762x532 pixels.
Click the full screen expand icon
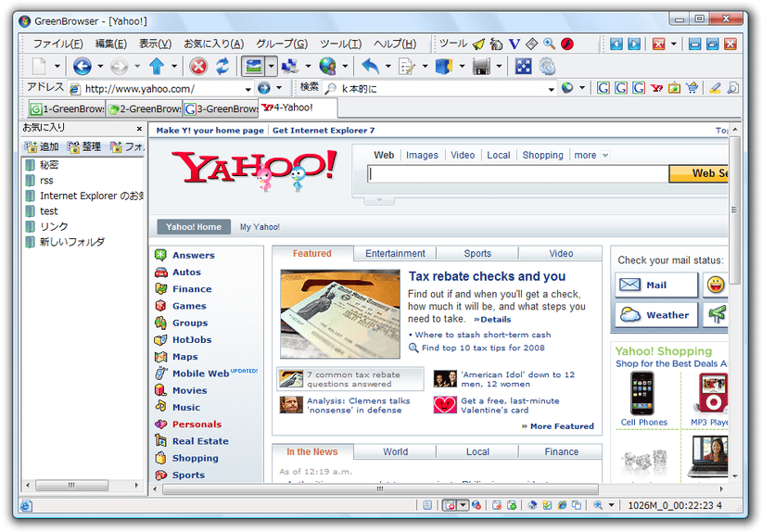pos(524,66)
